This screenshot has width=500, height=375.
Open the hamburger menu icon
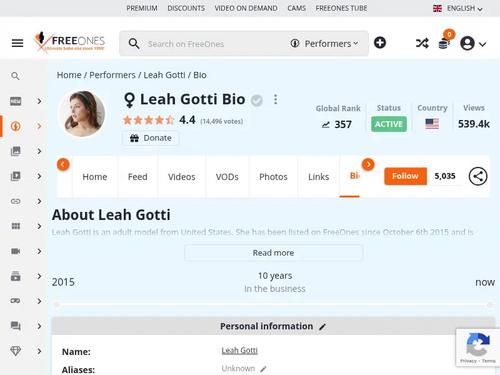coord(17,43)
